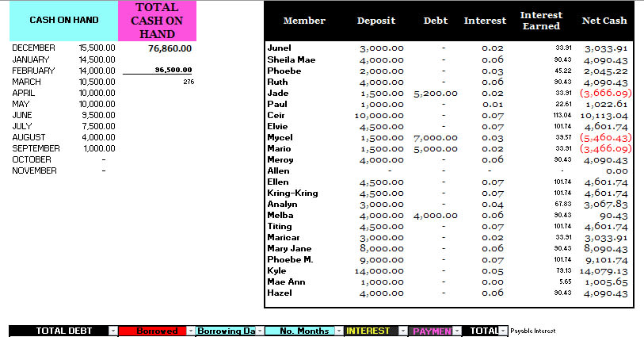Open the Borrowed column filter dropdown

coord(191,331)
